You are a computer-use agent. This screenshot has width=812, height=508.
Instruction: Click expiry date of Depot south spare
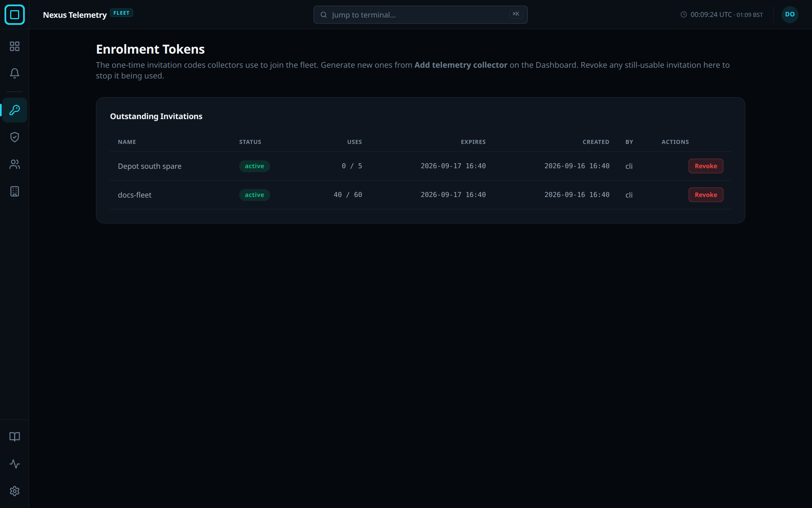coord(453,166)
